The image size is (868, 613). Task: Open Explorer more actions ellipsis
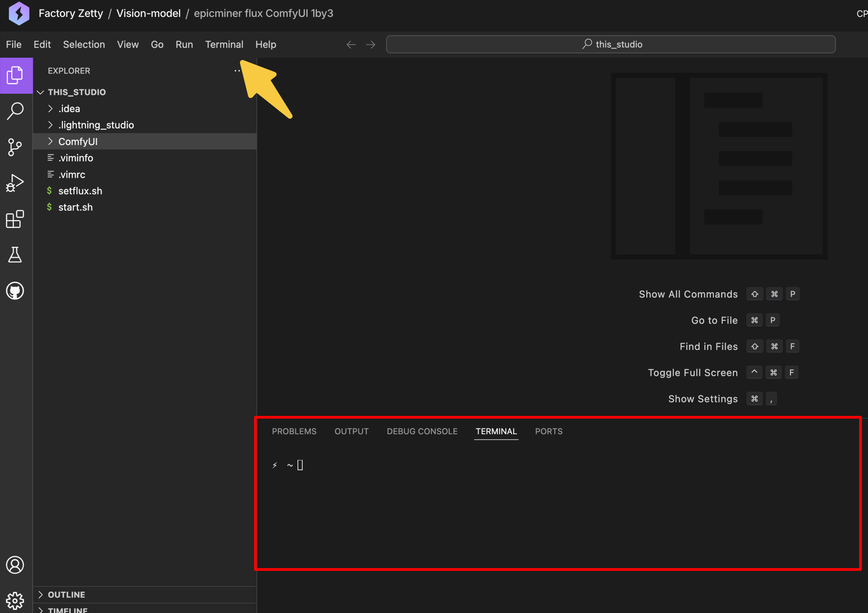237,71
